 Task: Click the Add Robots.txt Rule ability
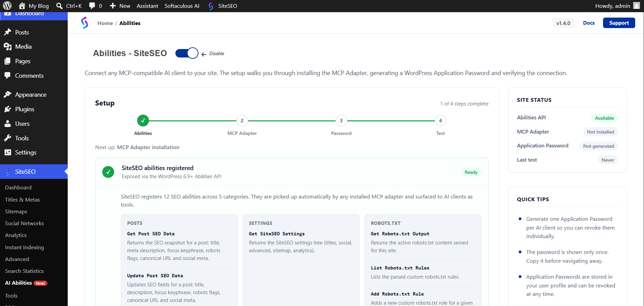pyautogui.click(x=397, y=294)
